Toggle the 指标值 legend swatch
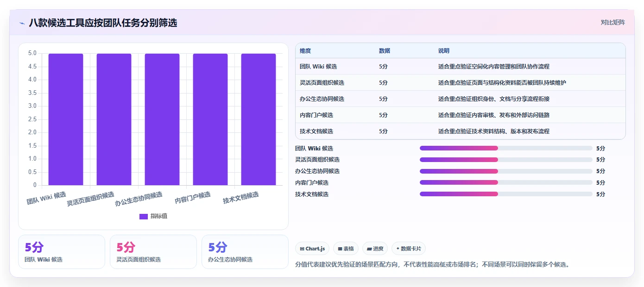The width and height of the screenshot is (644, 287). (x=143, y=216)
